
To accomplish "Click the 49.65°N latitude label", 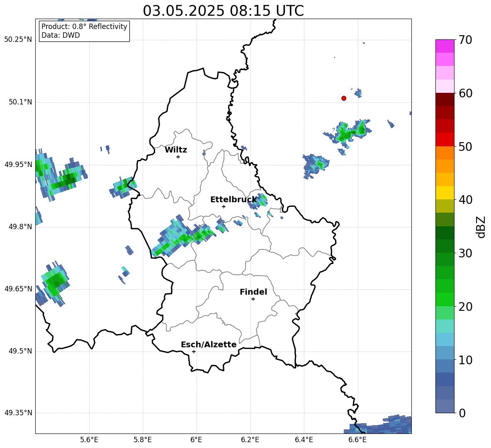I will (x=18, y=288).
